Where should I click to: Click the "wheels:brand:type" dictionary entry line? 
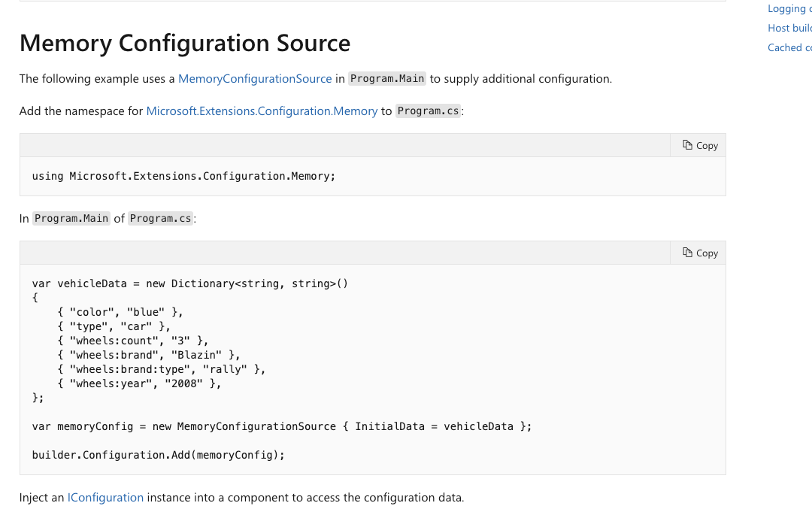coord(161,369)
